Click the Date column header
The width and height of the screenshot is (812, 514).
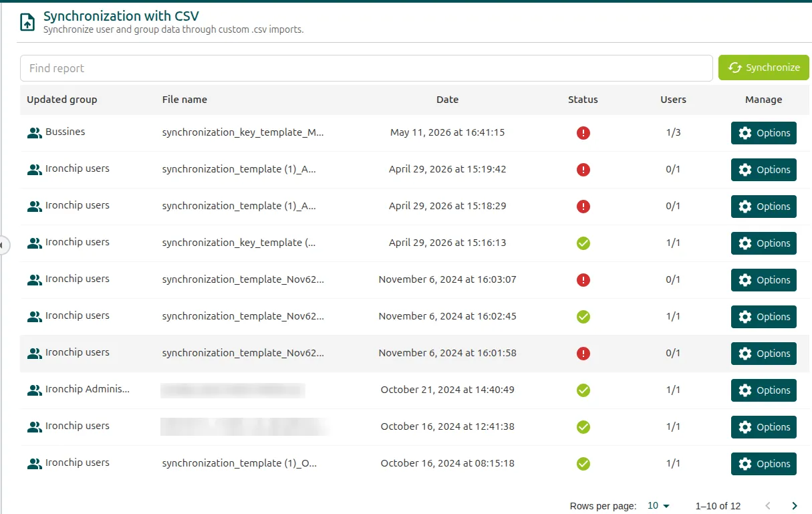pos(448,100)
